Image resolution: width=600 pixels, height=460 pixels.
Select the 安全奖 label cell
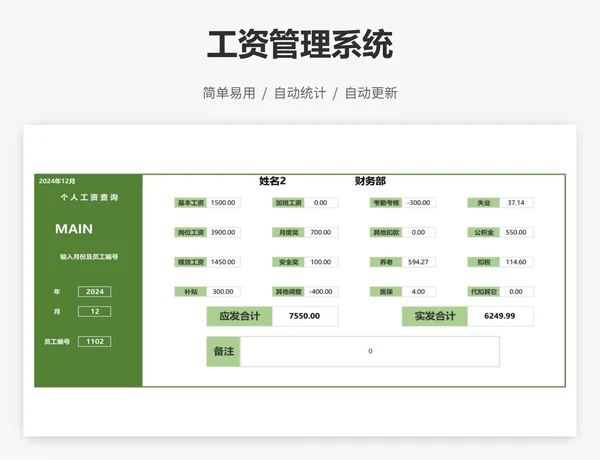pos(288,262)
